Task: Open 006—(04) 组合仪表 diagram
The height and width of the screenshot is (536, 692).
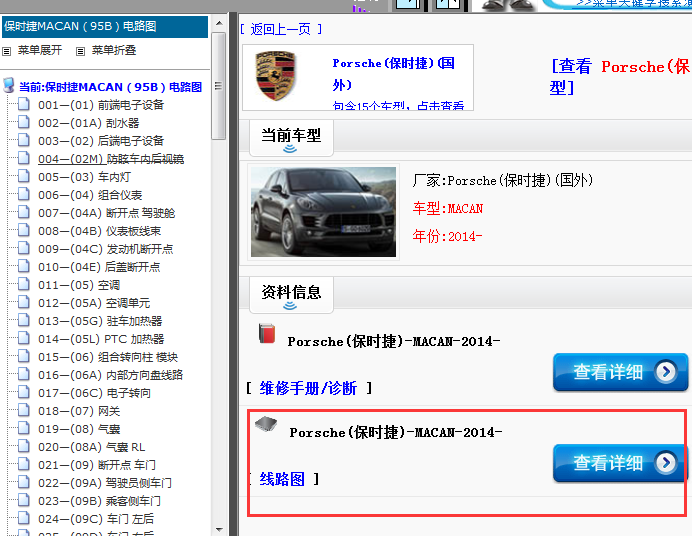Action: point(90,195)
